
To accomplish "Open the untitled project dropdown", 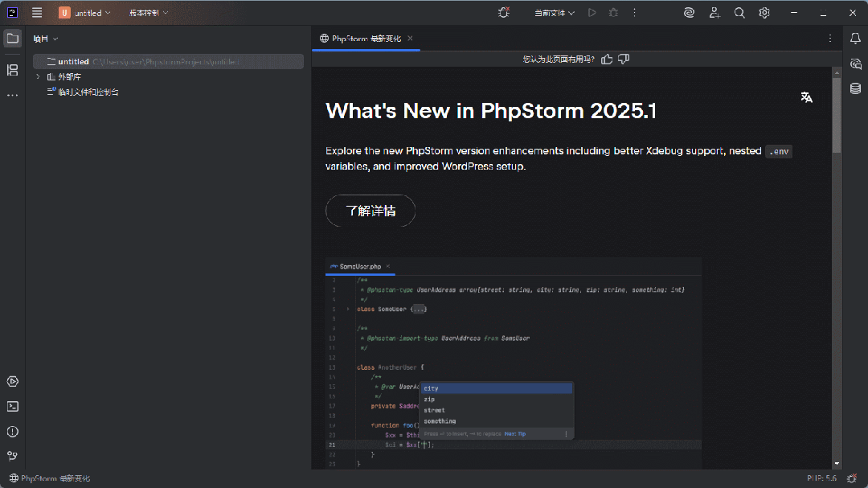I will (84, 12).
